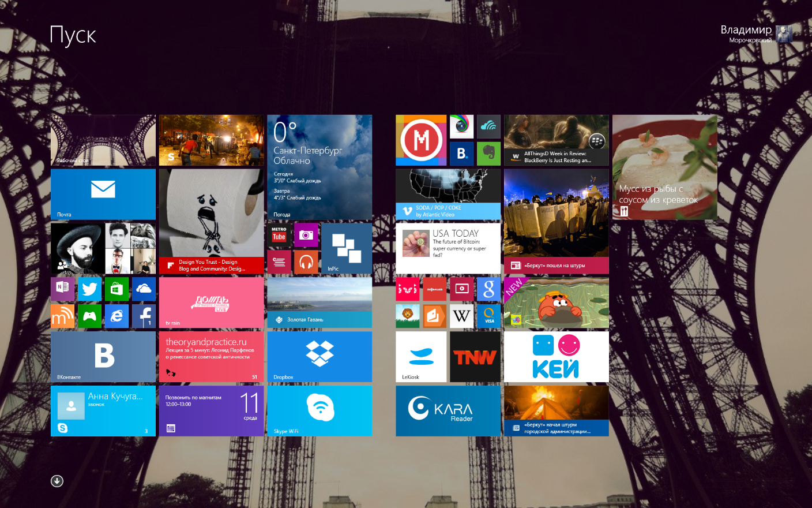This screenshot has width=812, height=508.
Task: Open the street riot photo tile
Action: pos(212,140)
